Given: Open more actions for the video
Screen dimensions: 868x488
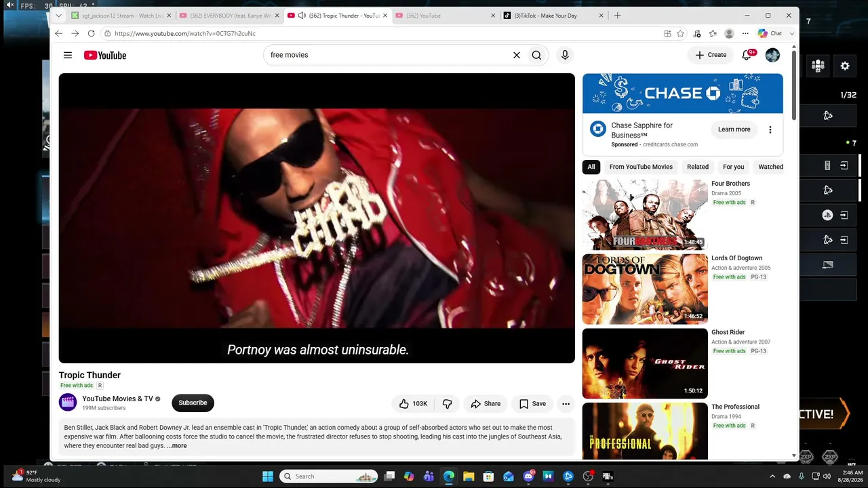Looking at the screenshot, I should (566, 403).
